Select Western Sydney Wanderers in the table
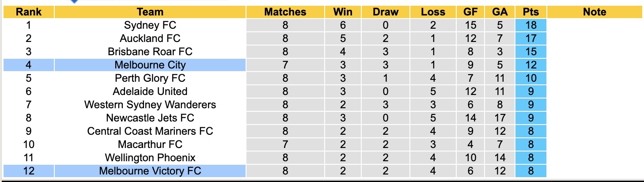This screenshot has width=644, height=182. (x=150, y=105)
